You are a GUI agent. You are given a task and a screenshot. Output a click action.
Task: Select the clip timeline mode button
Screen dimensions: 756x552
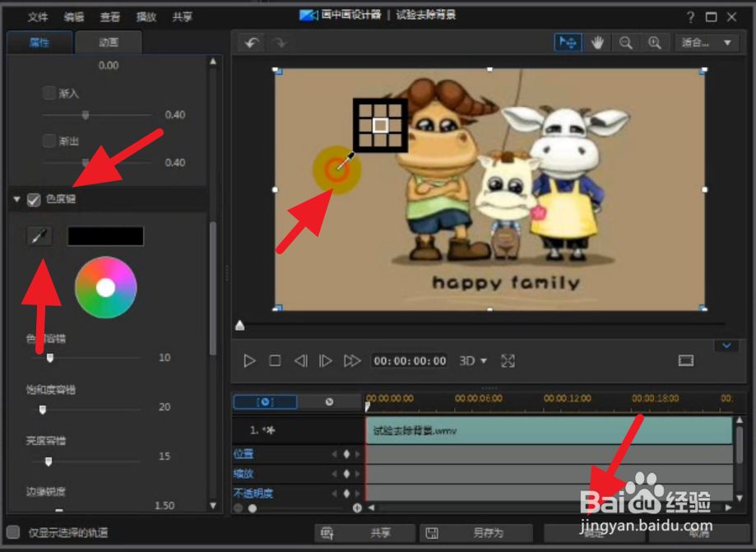tap(265, 401)
